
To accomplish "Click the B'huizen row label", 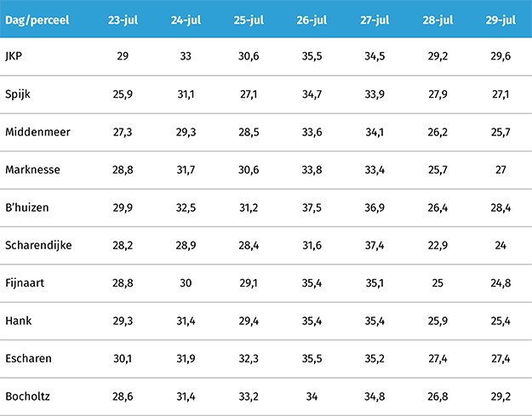I will 28,208.
